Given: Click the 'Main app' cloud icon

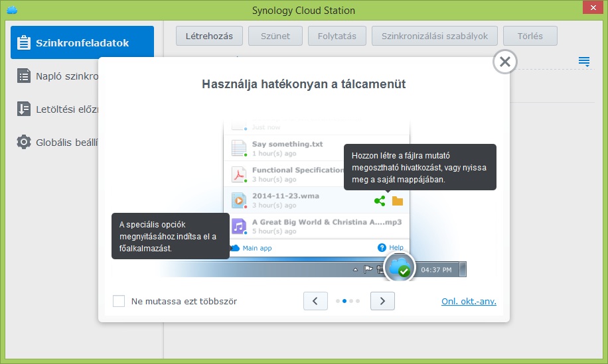Looking at the screenshot, I should coord(235,248).
